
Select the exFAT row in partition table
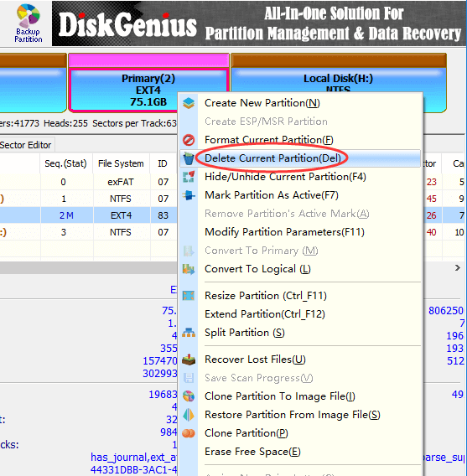coord(88,182)
